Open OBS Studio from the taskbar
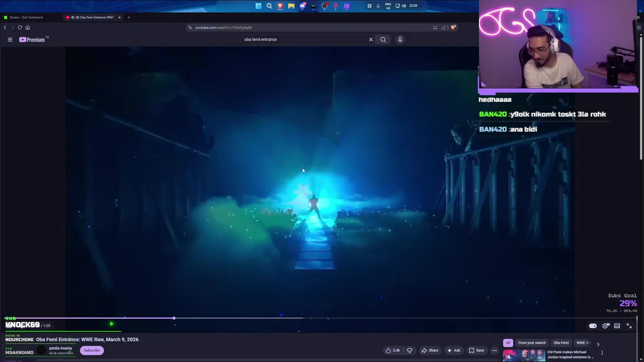This screenshot has width=644, height=362. coord(325,6)
